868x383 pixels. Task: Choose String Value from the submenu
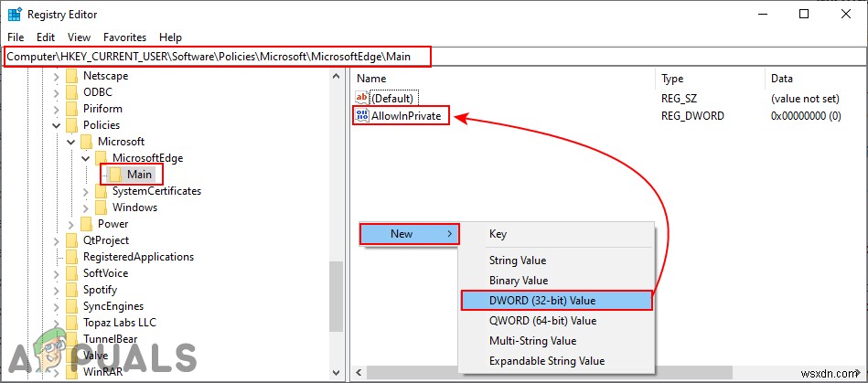point(556,261)
